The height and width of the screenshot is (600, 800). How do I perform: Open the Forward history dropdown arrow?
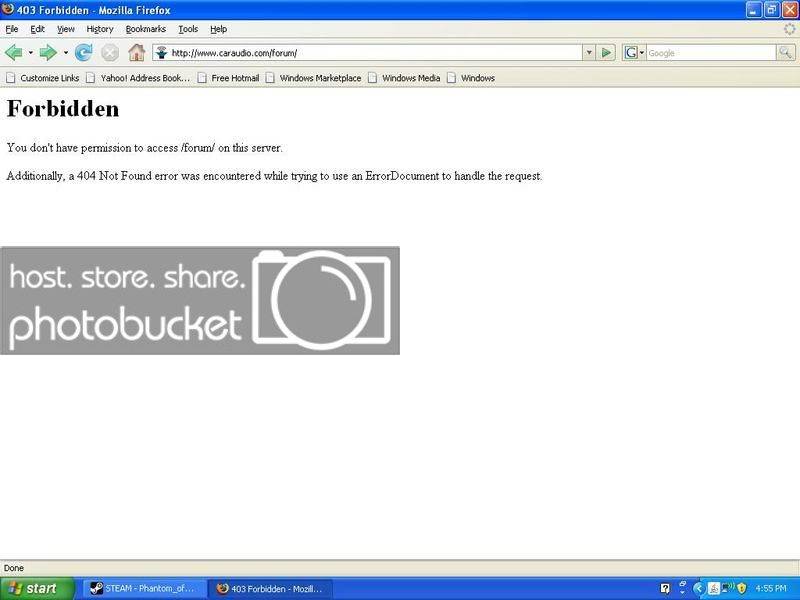[66, 53]
